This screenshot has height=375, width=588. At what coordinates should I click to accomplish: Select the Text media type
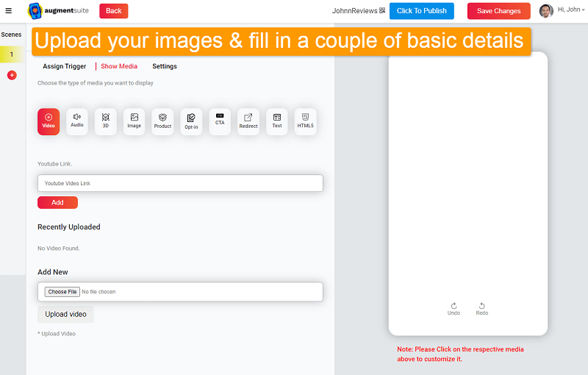pos(277,121)
